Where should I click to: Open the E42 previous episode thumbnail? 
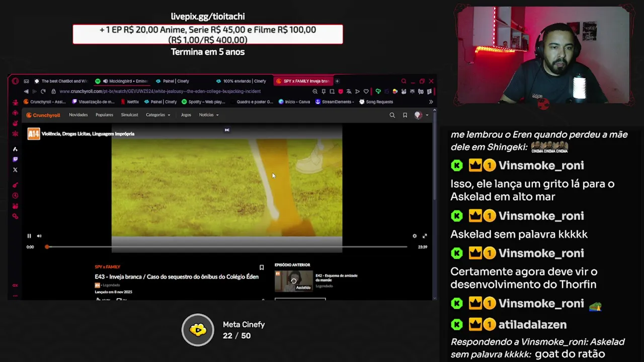click(294, 281)
